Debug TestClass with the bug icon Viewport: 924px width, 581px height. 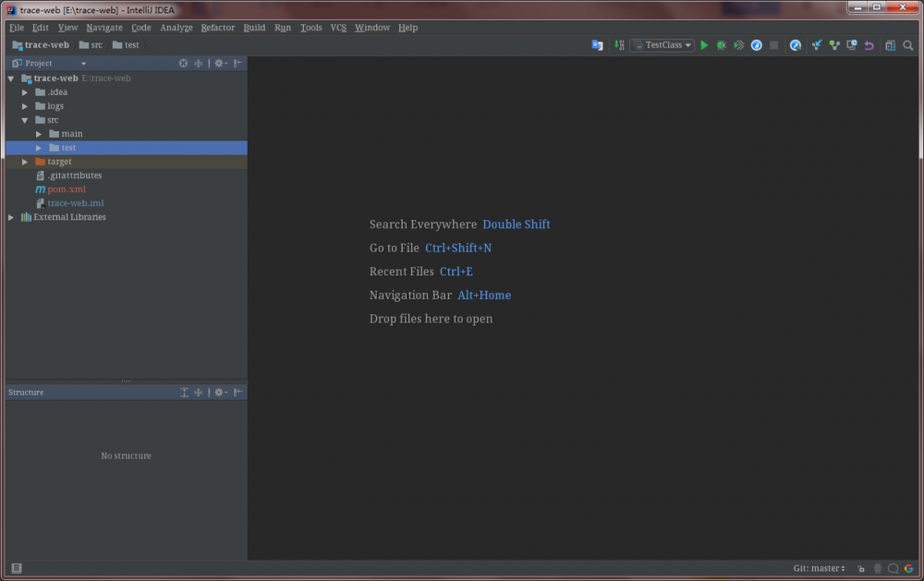coord(722,44)
